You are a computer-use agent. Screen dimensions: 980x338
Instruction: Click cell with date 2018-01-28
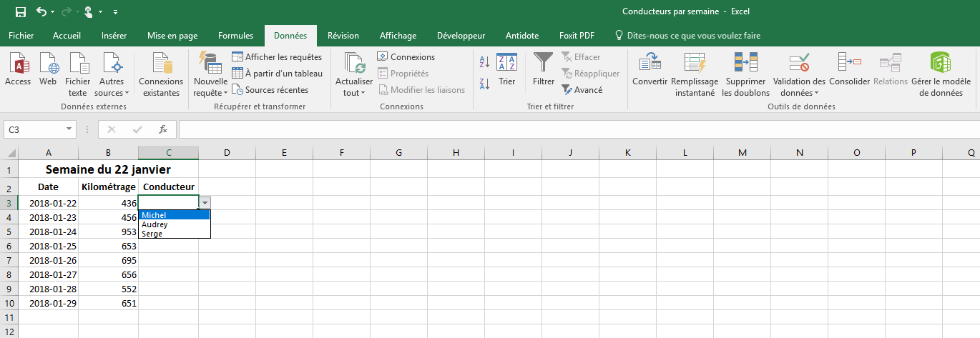[x=49, y=289]
